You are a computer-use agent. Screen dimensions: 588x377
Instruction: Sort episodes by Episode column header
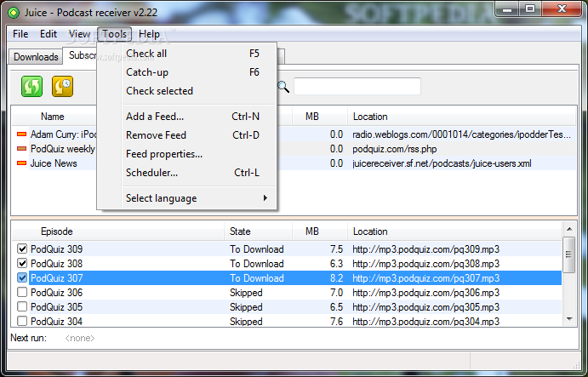pos(118,231)
